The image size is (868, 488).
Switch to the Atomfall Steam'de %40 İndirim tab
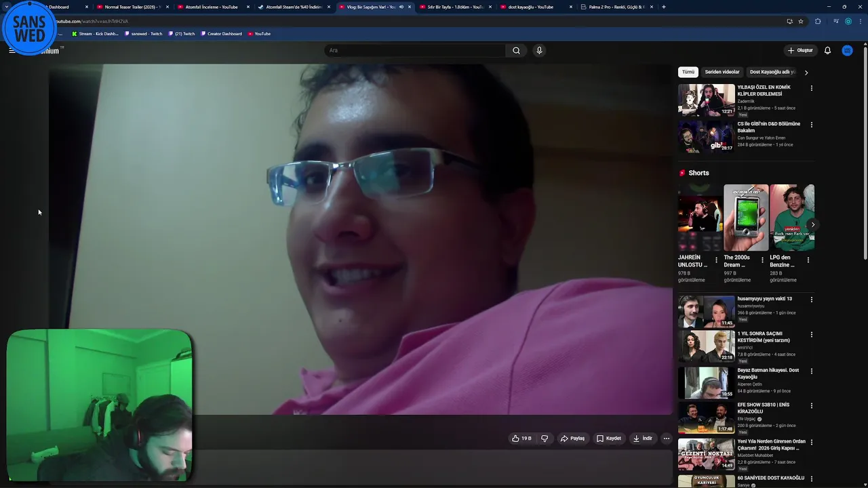tap(294, 7)
